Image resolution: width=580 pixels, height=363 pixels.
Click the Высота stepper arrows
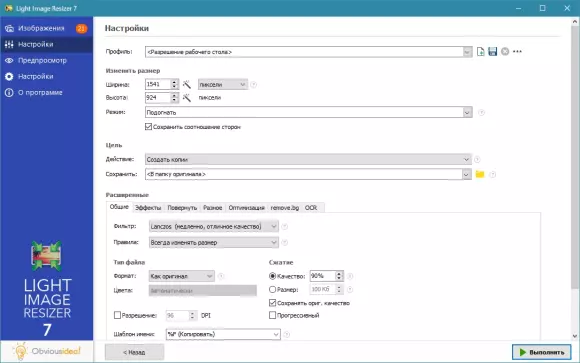pyautogui.click(x=174, y=98)
